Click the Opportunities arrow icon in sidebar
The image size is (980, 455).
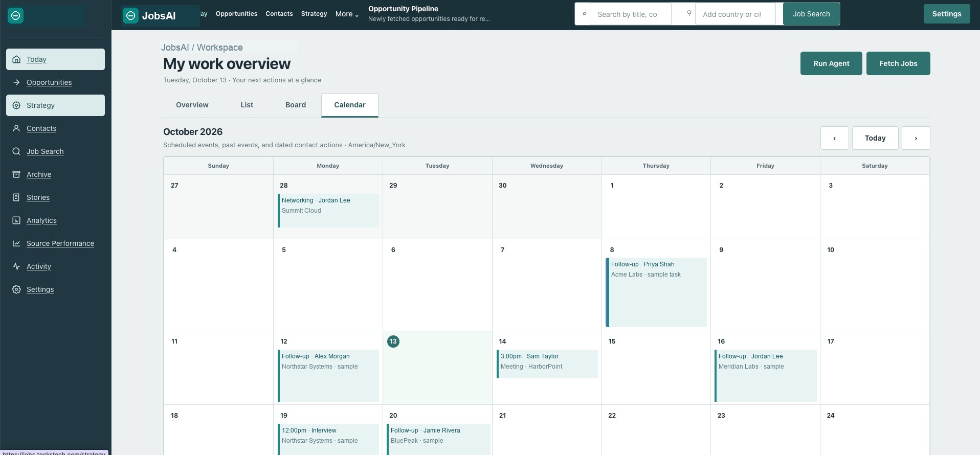16,82
